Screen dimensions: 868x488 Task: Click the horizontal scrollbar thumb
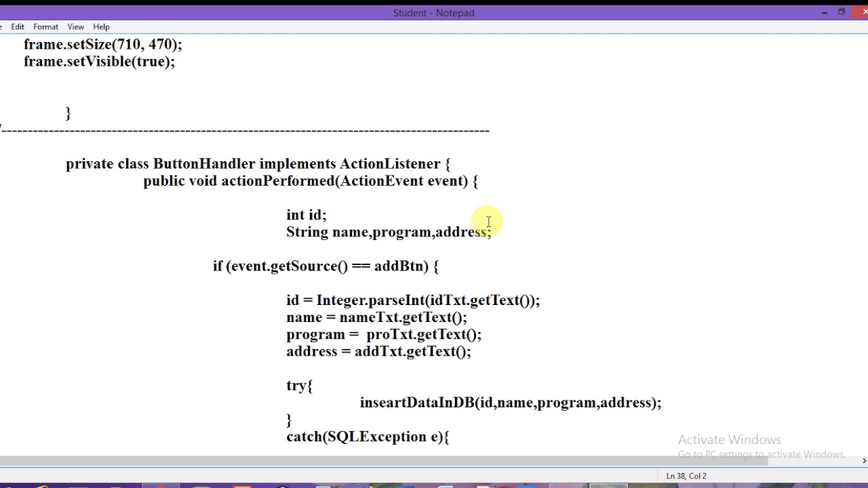point(384,461)
